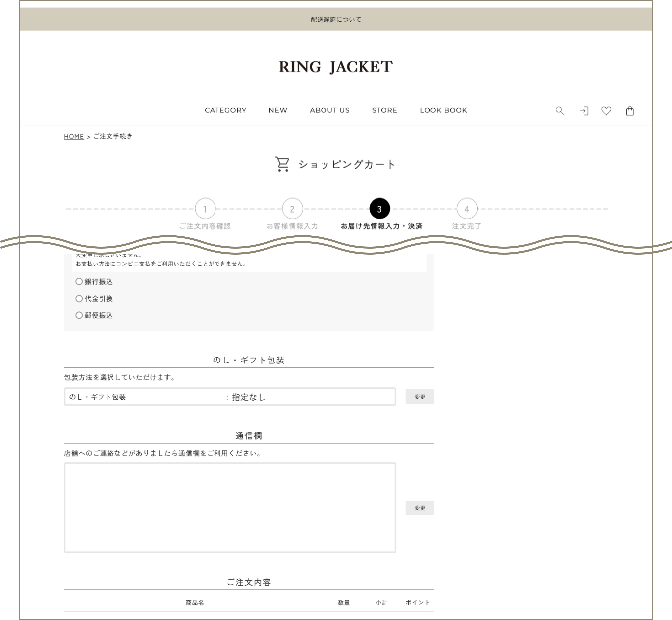Viewport: 672px width, 620px height.
Task: Click the 配送遅延について announcement banner
Action: click(336, 20)
